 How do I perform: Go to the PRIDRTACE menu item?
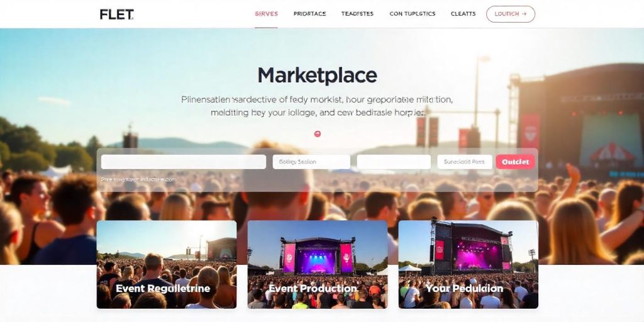coord(309,14)
